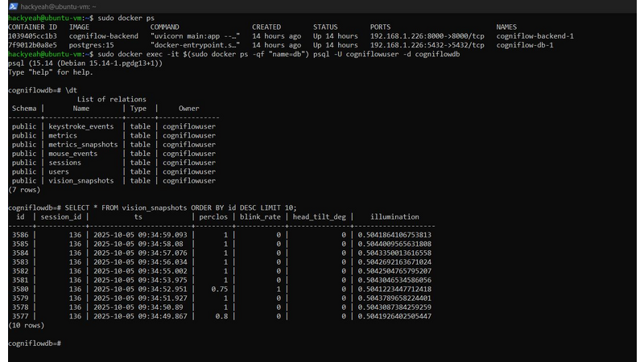This screenshot has height=362, width=644.
Task: Click the cogniflow-db-1 container name
Action: (x=524, y=45)
